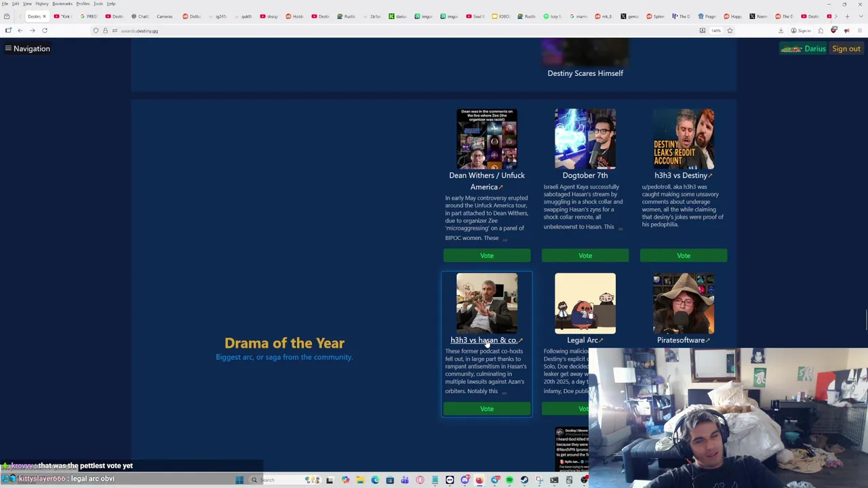The width and height of the screenshot is (868, 488).
Task: Vote for Dean Withers / Unfuck America
Action: tap(487, 256)
